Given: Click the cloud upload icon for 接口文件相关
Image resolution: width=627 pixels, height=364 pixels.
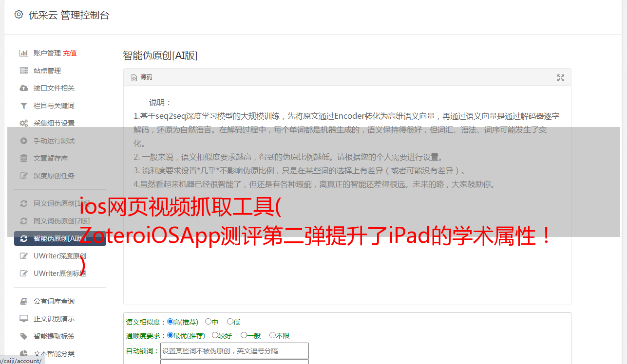Looking at the screenshot, I should pos(23,88).
